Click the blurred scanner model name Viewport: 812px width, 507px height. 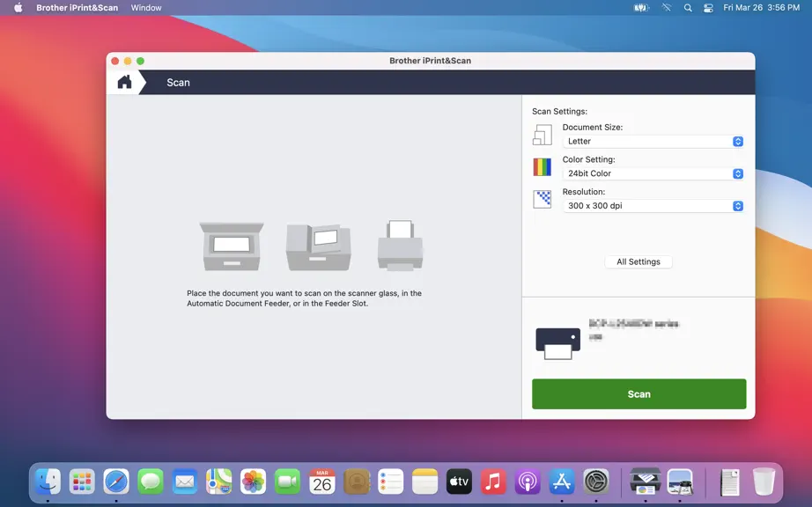[634, 324]
